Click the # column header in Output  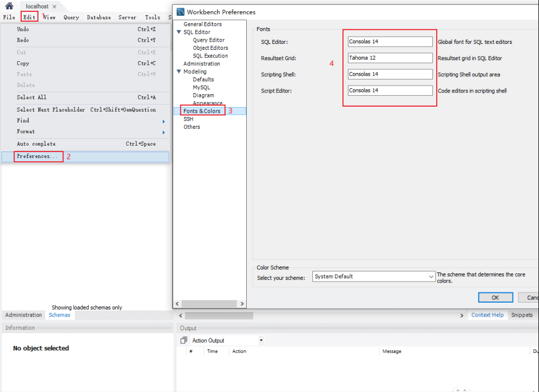pyautogui.click(x=191, y=351)
